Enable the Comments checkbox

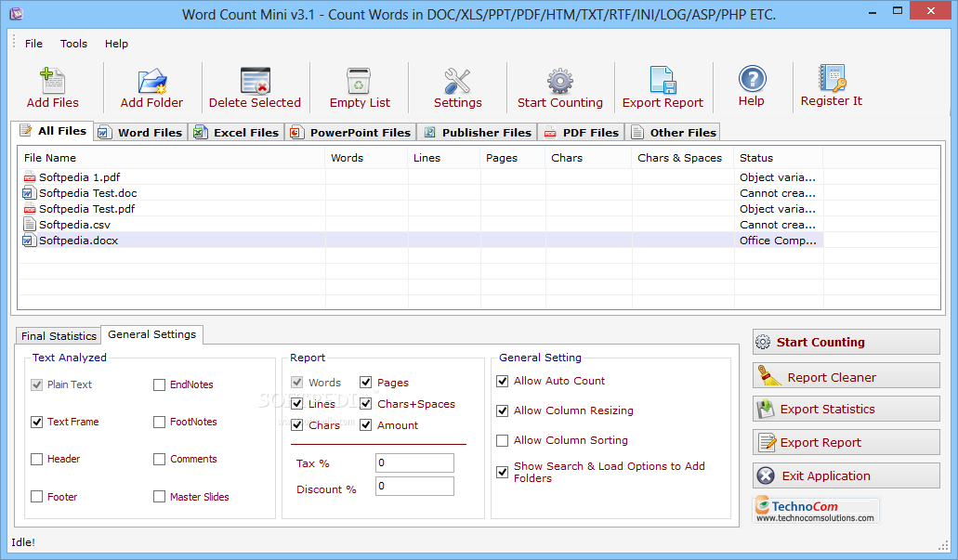point(160,459)
